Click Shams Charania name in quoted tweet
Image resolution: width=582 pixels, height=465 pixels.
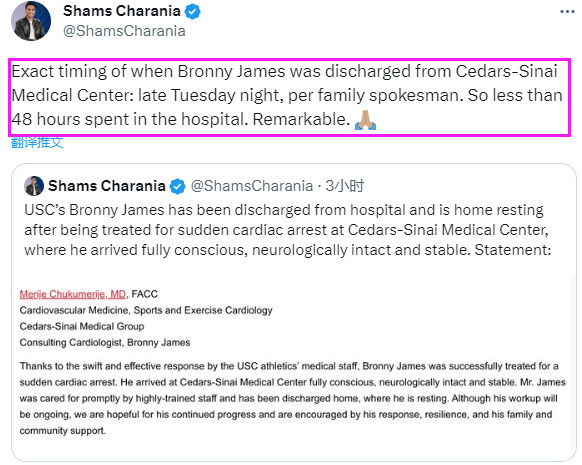point(107,186)
